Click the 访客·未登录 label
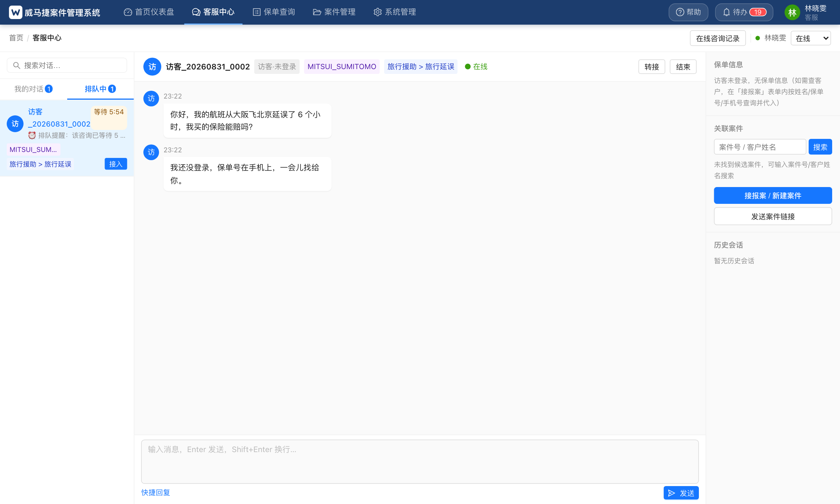840x504 pixels. (x=277, y=66)
